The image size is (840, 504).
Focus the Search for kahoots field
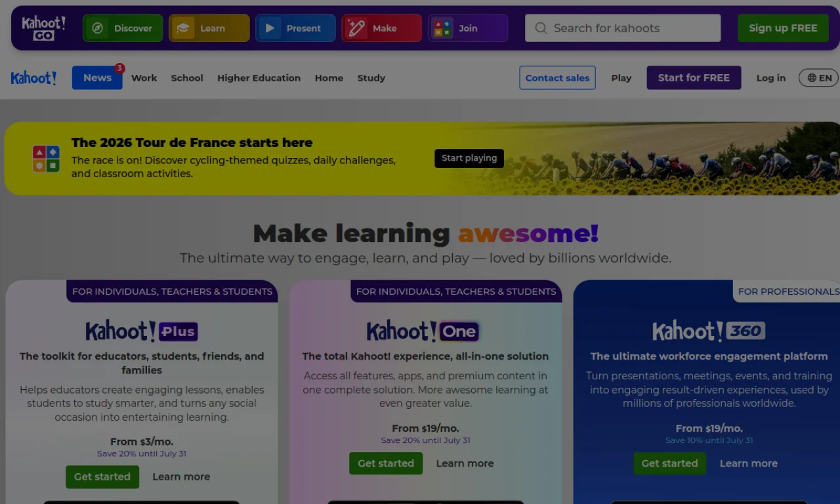pyautogui.click(x=623, y=28)
